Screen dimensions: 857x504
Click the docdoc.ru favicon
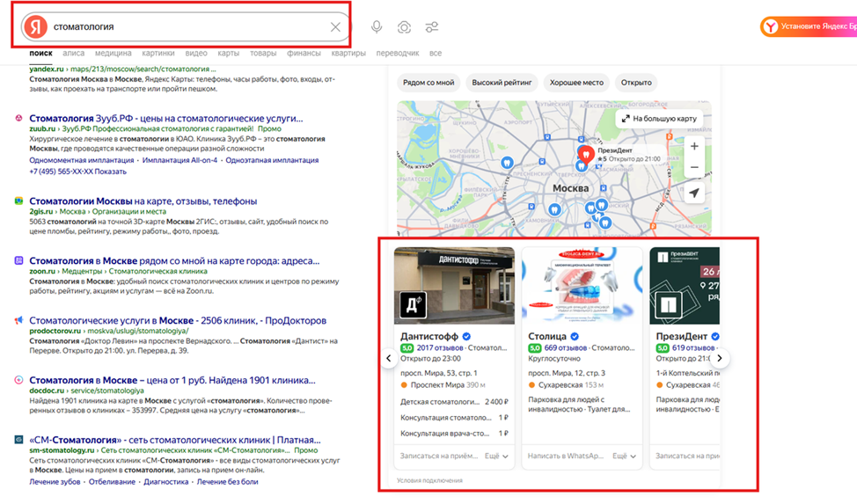point(18,380)
